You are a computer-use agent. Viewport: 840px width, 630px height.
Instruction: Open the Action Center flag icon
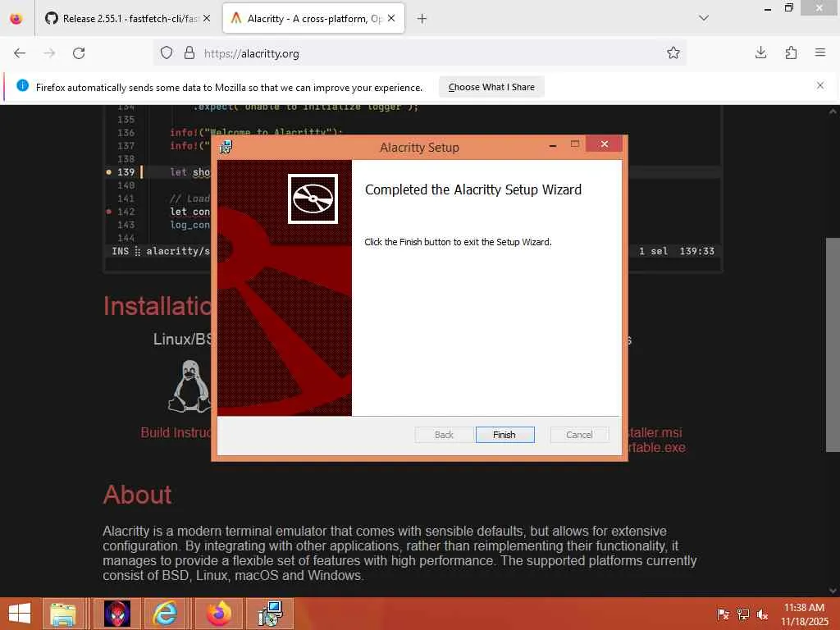click(723, 614)
